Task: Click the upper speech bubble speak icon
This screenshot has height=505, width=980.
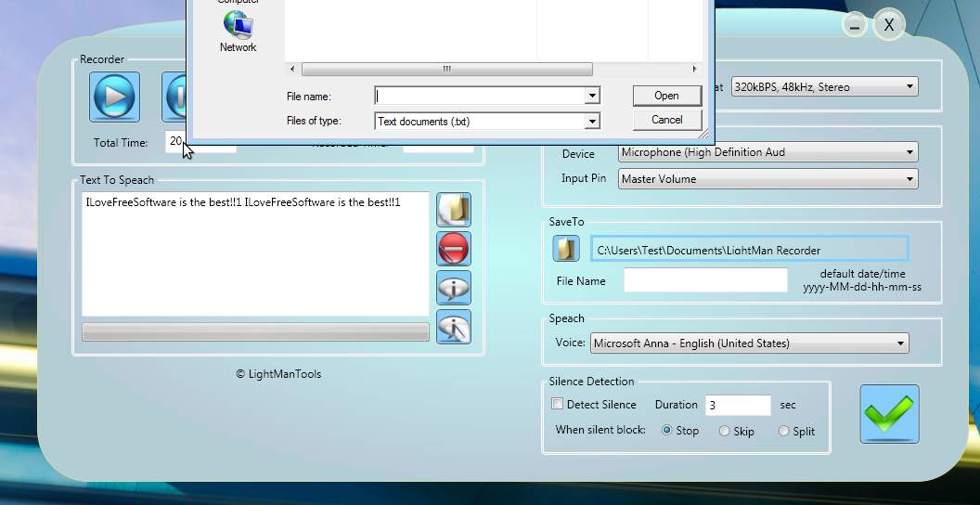Action: [x=453, y=288]
